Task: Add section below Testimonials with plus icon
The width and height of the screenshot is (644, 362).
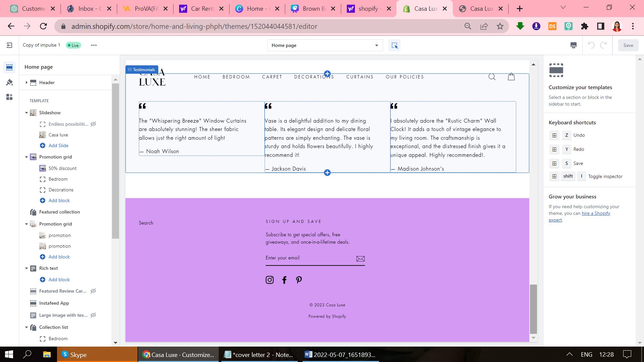Action: click(327, 173)
